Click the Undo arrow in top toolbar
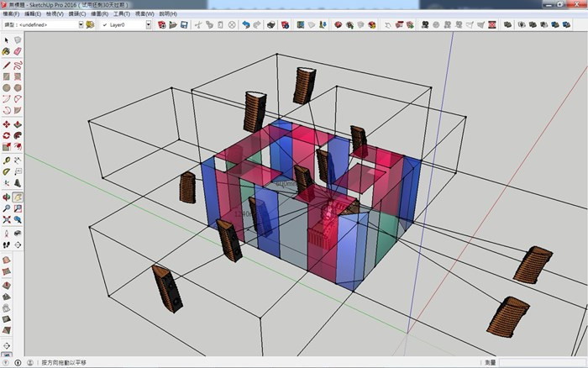Viewport: 588px width, 368px height. tap(246, 25)
